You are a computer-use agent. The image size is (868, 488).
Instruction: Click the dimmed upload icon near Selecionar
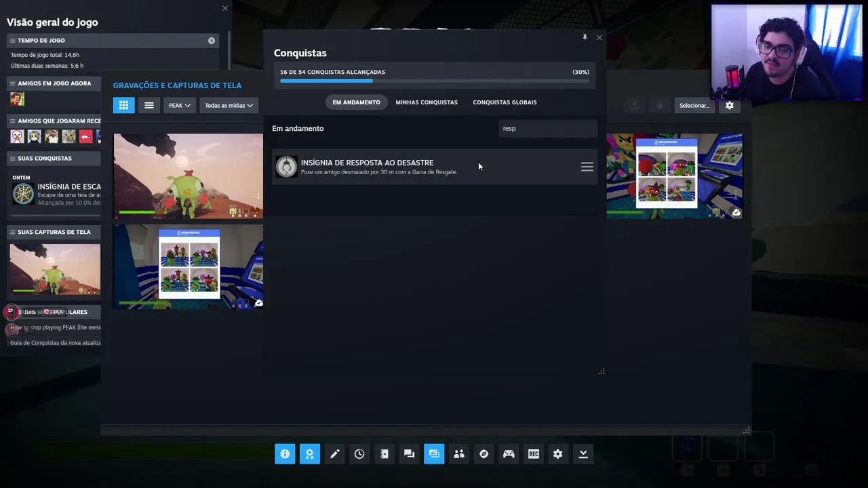(635, 105)
